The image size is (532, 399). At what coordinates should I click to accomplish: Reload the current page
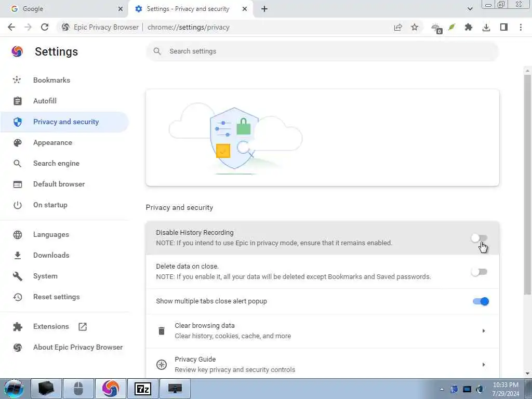[45, 27]
